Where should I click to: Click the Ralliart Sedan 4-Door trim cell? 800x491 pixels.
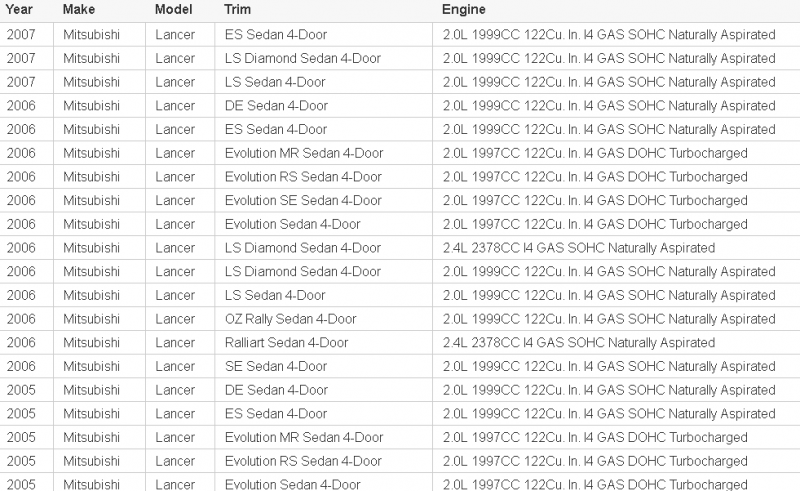click(287, 343)
